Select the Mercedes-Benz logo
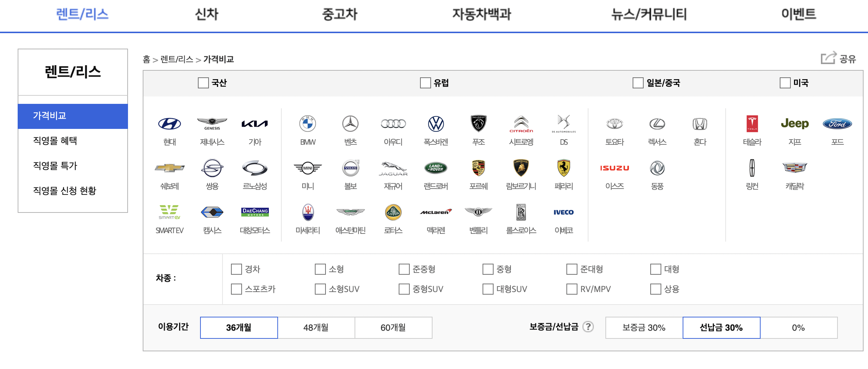868x369 pixels. click(x=351, y=124)
